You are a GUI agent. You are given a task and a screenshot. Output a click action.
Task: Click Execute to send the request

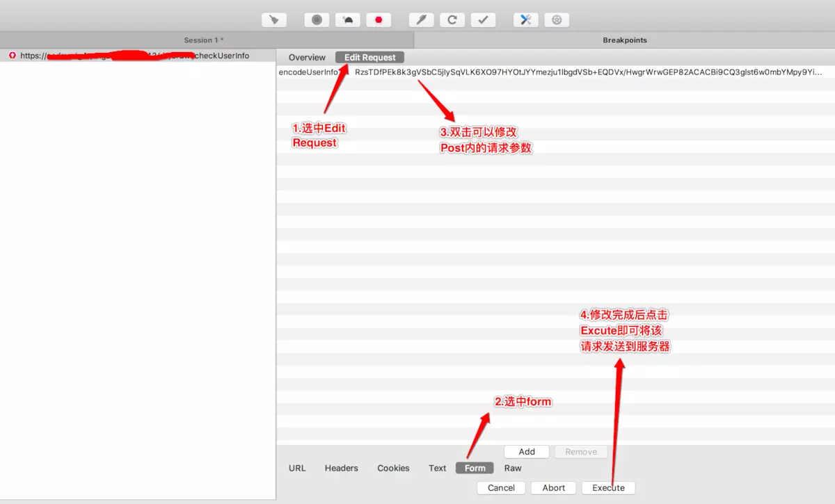tap(608, 488)
